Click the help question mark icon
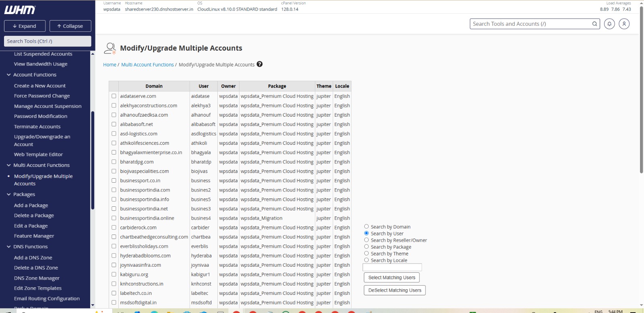The image size is (644, 313). [x=260, y=64]
